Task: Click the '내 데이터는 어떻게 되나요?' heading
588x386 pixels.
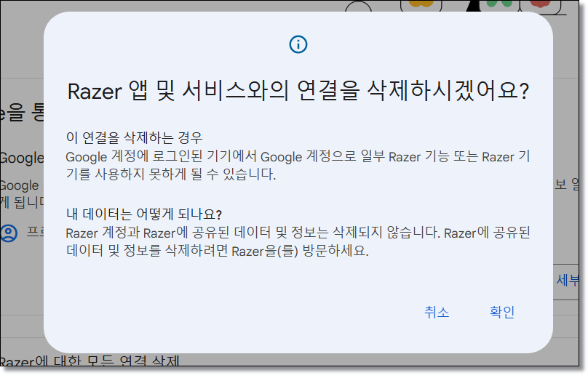Action: point(144,214)
